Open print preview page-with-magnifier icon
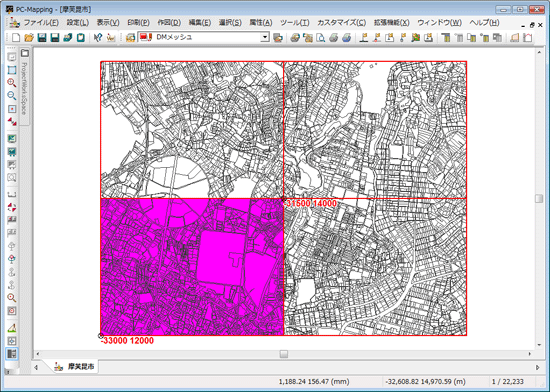Viewport: 550px width, 392px height. click(321, 38)
